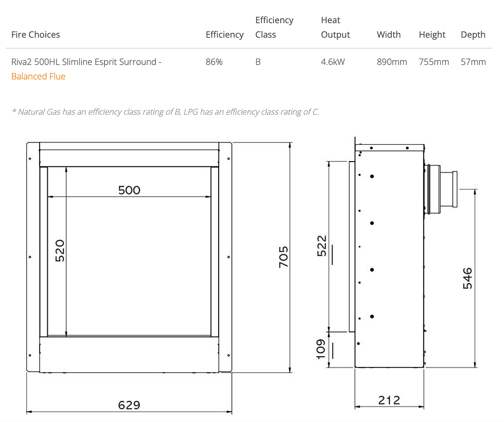Click the 86% efficiency value
Viewport: 504px width, 422px height.
point(214,62)
